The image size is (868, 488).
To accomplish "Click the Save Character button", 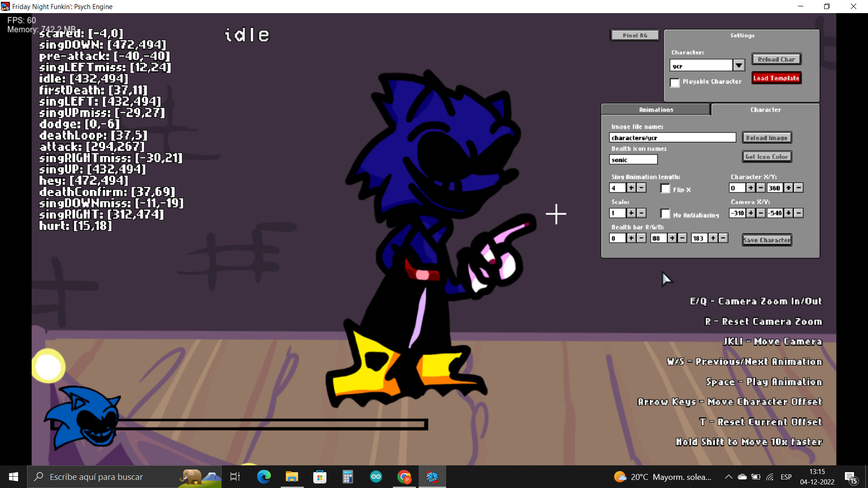I will (767, 240).
